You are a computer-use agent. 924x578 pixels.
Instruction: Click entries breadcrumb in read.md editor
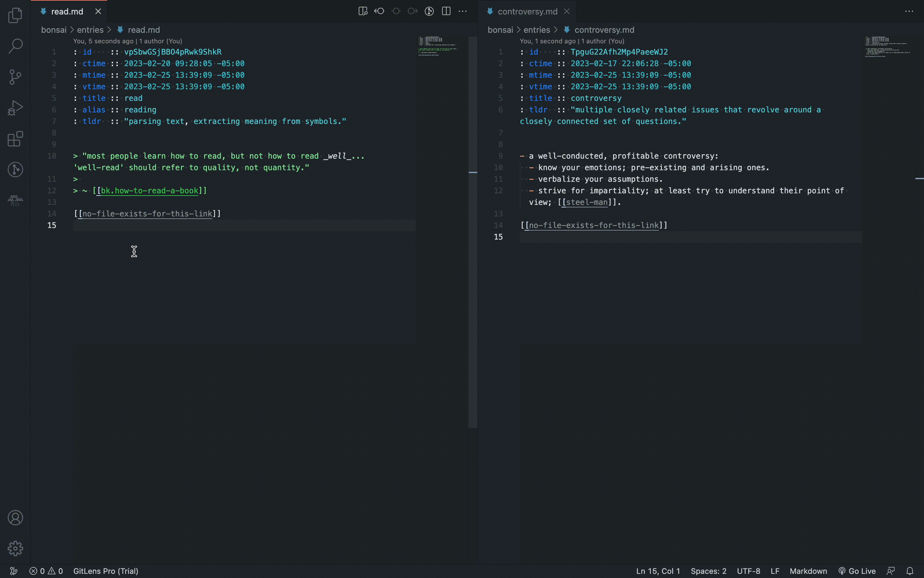pos(90,30)
